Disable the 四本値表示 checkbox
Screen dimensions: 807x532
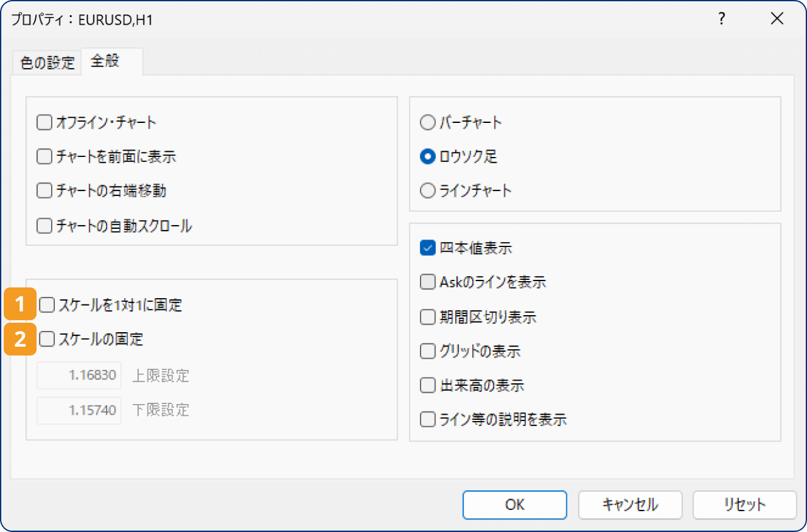click(x=427, y=248)
